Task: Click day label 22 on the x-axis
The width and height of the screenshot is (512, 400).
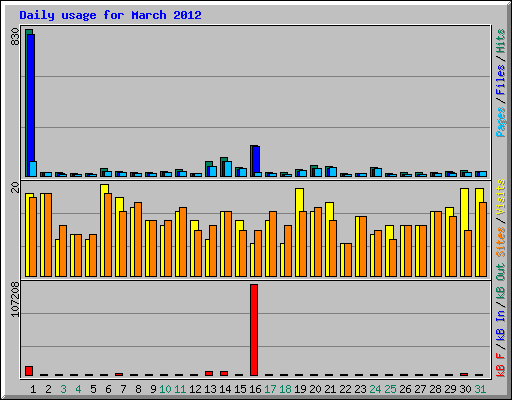Action: (x=345, y=389)
